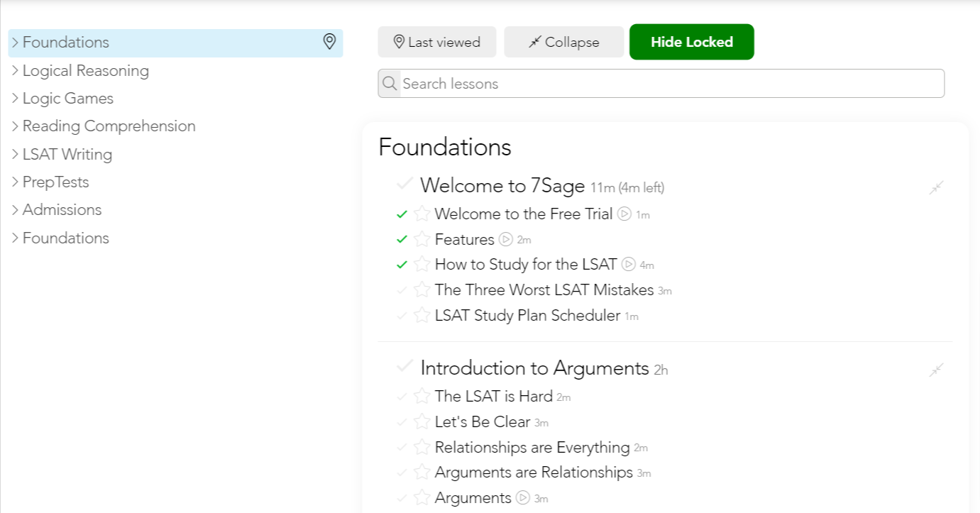Click the search magnifier icon
Image resolution: width=980 pixels, height=513 pixels.
click(390, 84)
